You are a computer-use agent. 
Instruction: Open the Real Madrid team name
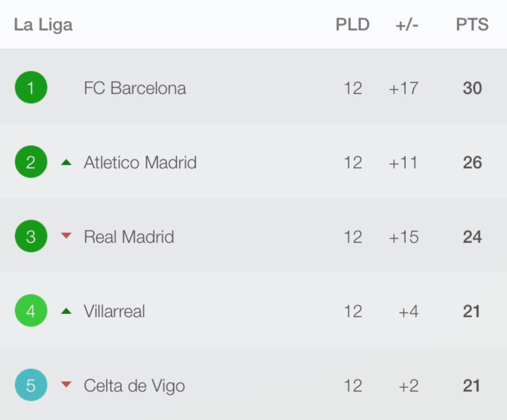[129, 237]
